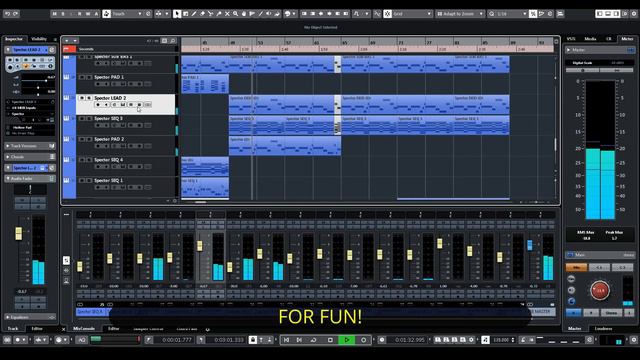Toggle Snap on/off in toolbar
The height and width of the screenshot is (360, 640).
click(387, 14)
